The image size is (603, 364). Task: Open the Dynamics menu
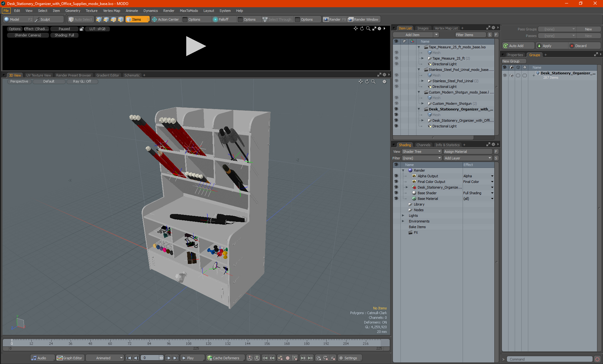(150, 11)
